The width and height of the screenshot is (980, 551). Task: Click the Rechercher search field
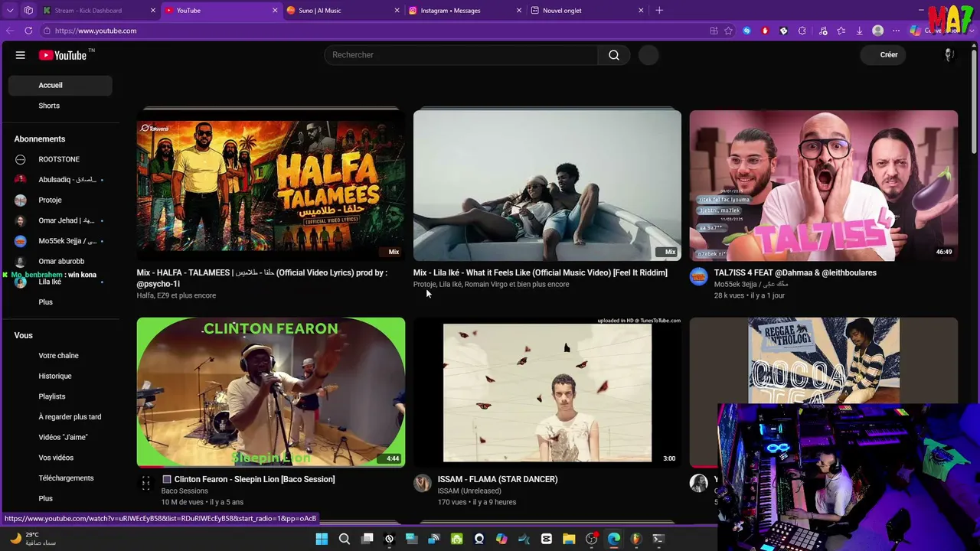point(461,55)
